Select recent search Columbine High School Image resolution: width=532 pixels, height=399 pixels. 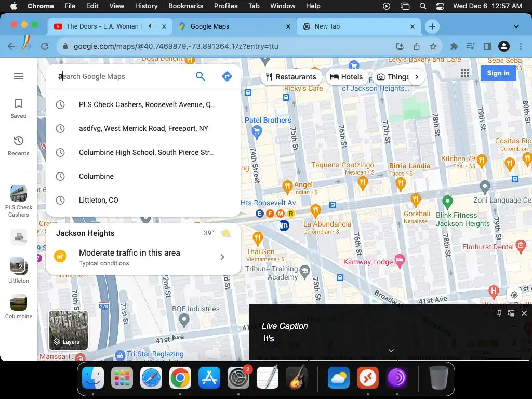click(143, 152)
